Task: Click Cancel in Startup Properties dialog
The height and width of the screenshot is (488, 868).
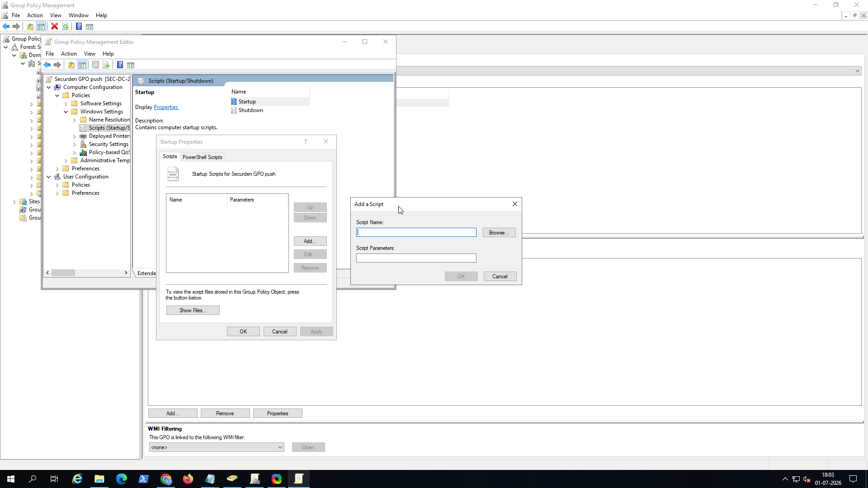Action: [280, 332]
